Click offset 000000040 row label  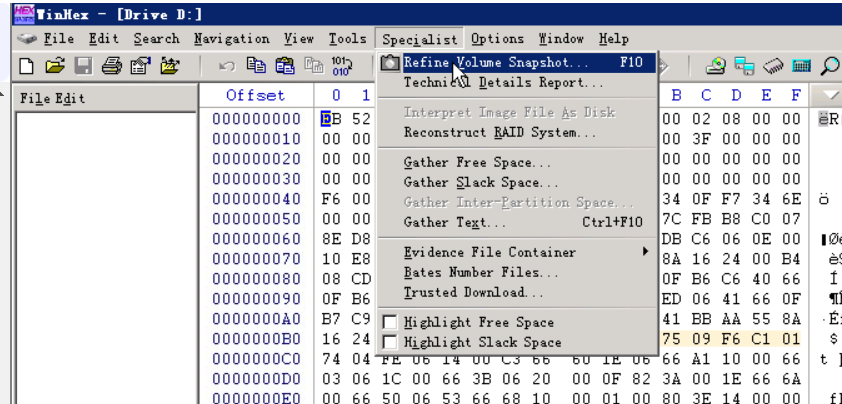(x=256, y=199)
